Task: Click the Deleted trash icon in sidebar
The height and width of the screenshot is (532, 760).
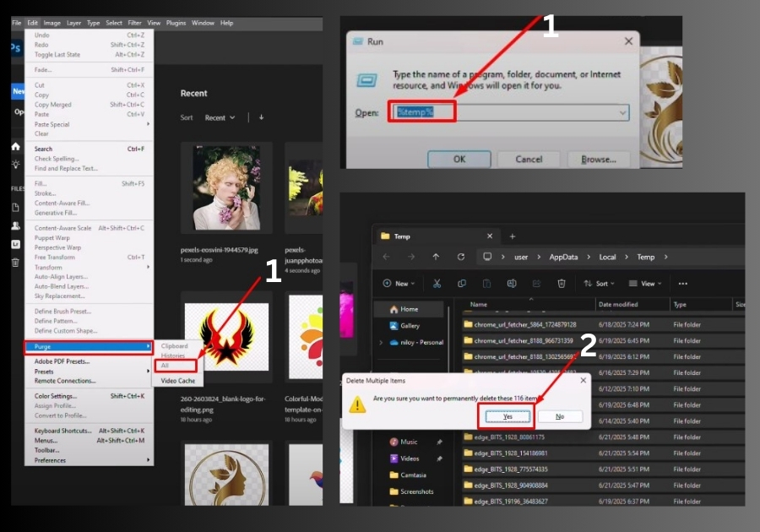Action: (x=15, y=263)
